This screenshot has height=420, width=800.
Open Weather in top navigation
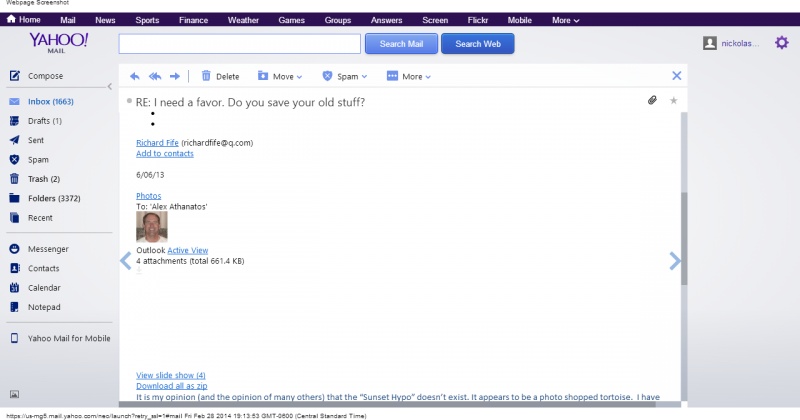243,20
